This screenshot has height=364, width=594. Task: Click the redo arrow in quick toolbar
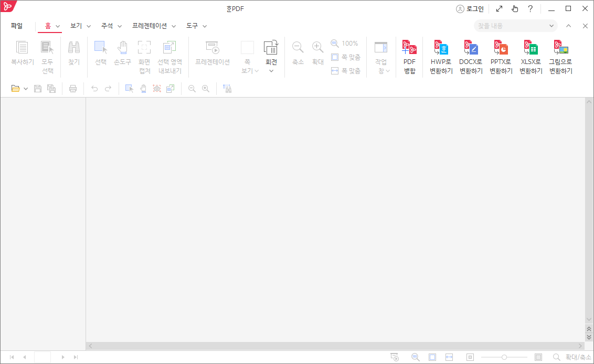coord(108,89)
